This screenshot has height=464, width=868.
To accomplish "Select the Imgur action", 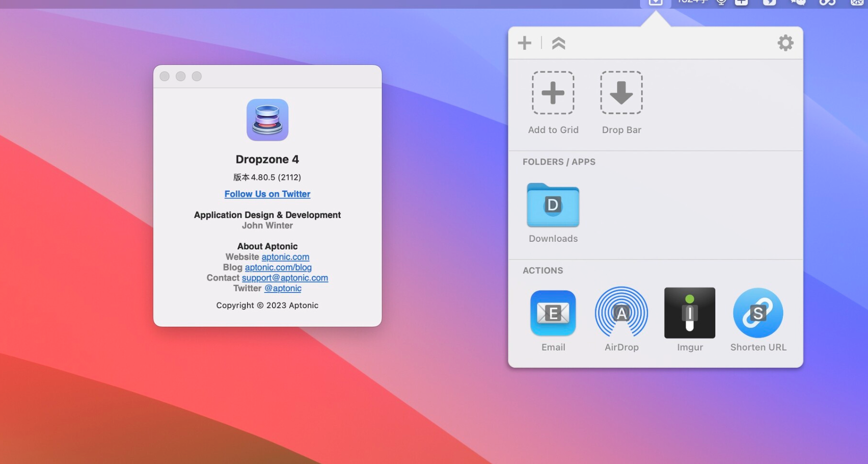I will click(x=689, y=320).
